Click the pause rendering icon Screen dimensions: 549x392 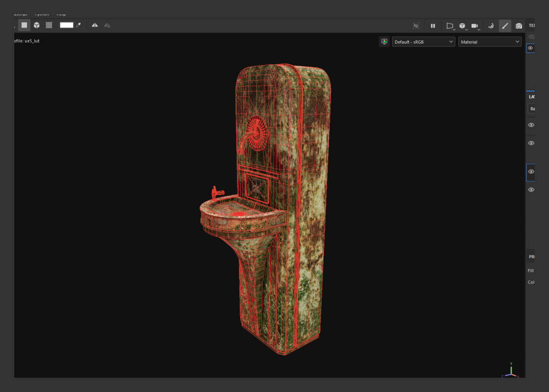[x=433, y=25]
